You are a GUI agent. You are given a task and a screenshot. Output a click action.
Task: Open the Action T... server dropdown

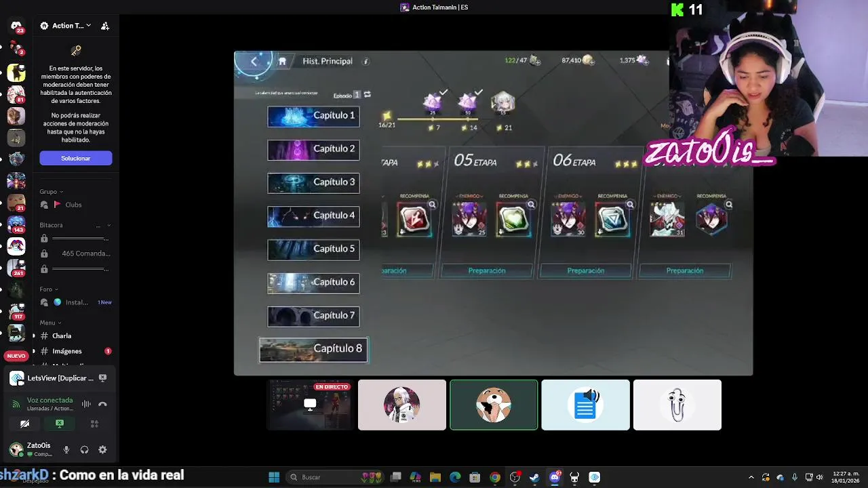tap(65, 26)
